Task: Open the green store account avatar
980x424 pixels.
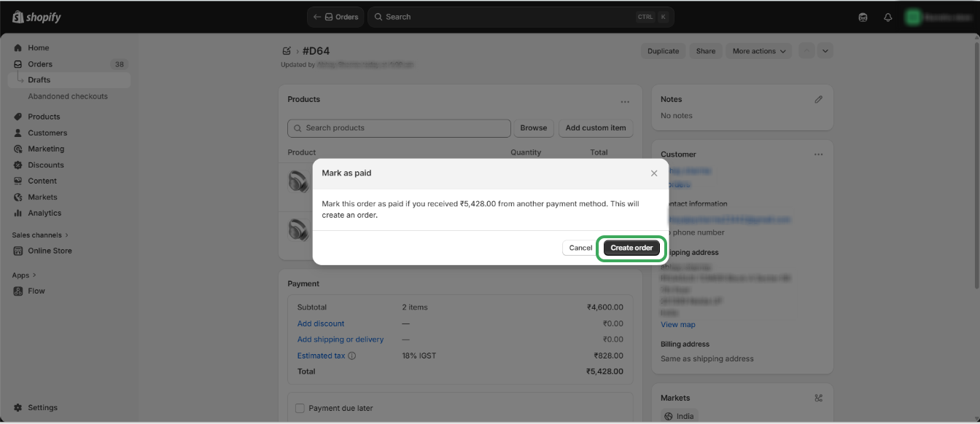Action: click(912, 17)
